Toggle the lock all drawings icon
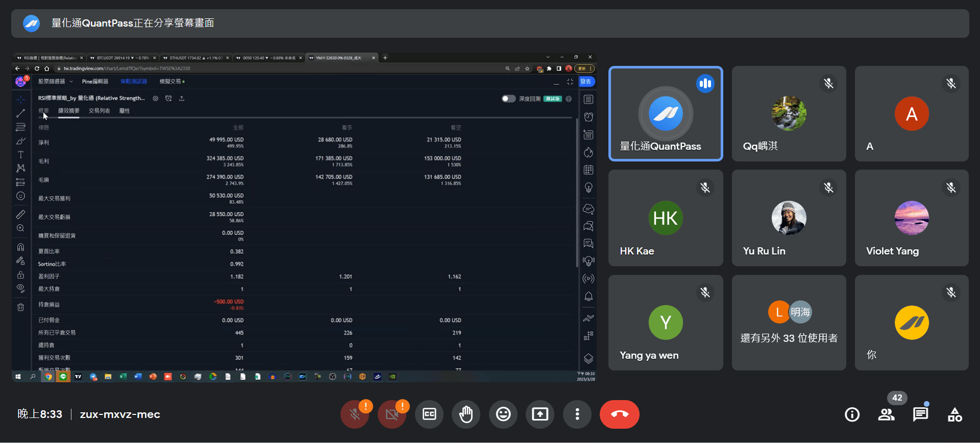980x443 pixels. tap(20, 274)
